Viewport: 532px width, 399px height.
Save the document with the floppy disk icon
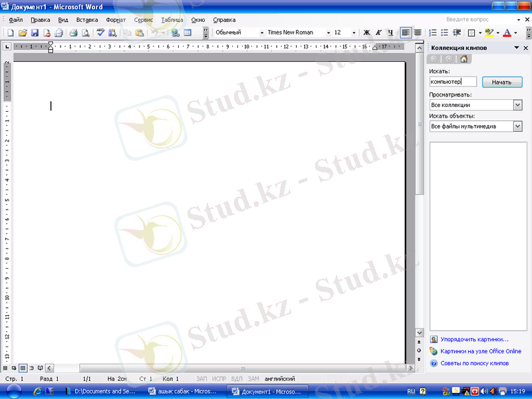(x=35, y=33)
